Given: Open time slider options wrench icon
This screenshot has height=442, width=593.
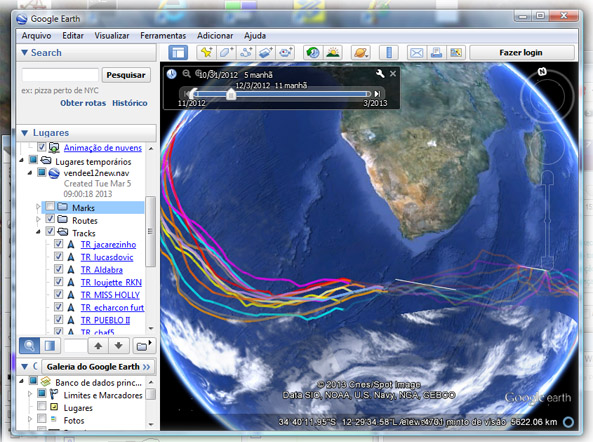Looking at the screenshot, I should pos(380,74).
